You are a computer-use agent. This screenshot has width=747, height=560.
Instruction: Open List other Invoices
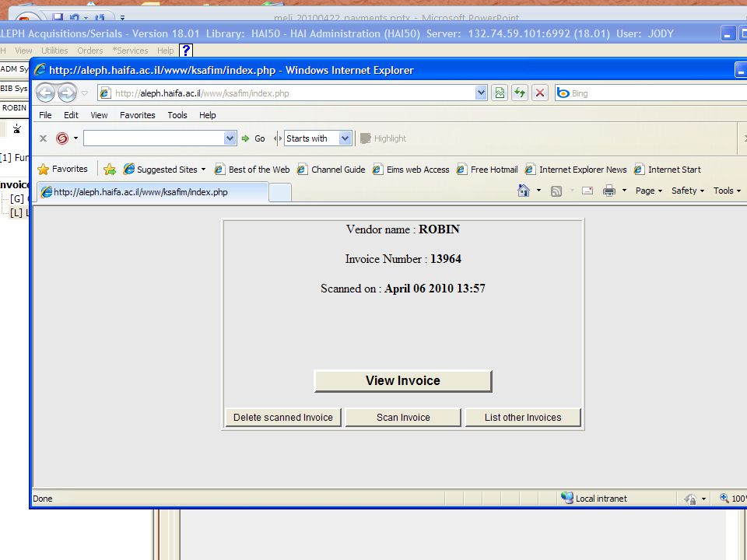[523, 418]
